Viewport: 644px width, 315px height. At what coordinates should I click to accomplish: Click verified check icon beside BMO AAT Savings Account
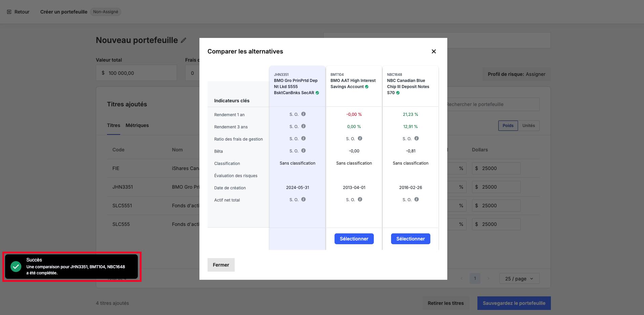point(367,87)
